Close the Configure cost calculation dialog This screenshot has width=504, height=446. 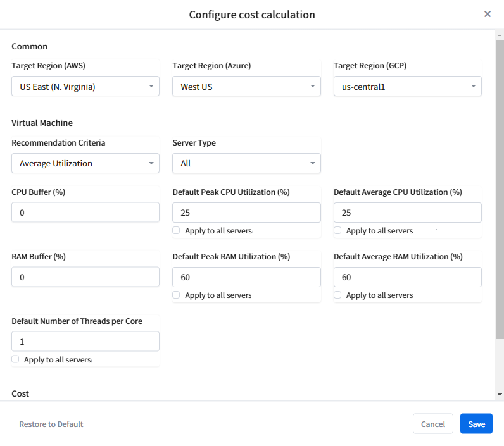point(487,14)
